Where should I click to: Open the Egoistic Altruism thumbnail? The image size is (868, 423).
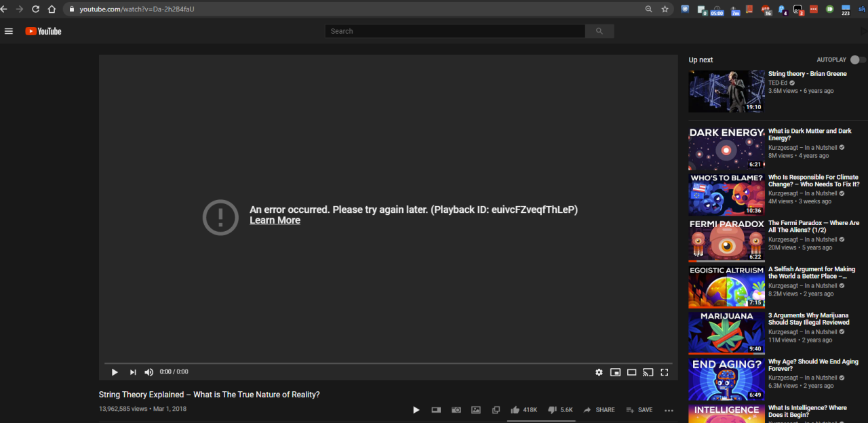(x=727, y=287)
